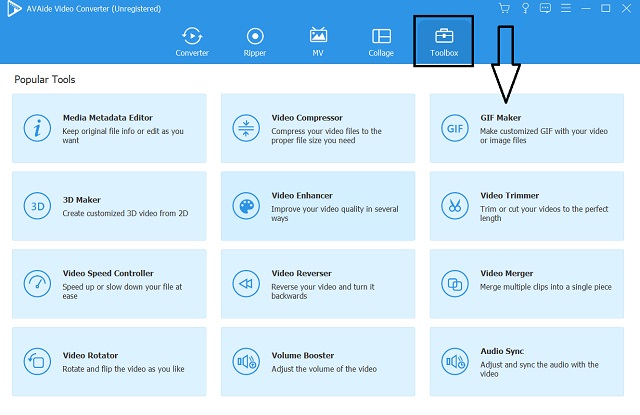Click the Volume Booster title
Viewport: 640px width, 415px height.
303,355
